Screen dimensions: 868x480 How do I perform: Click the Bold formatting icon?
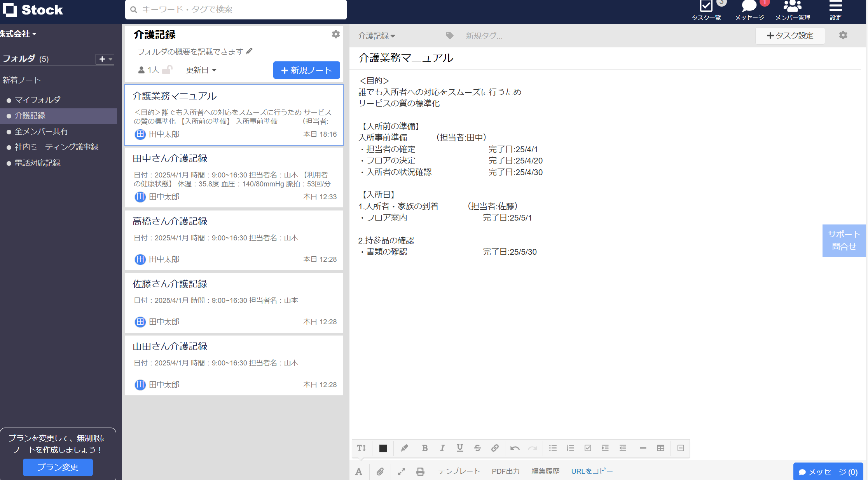coord(425,448)
